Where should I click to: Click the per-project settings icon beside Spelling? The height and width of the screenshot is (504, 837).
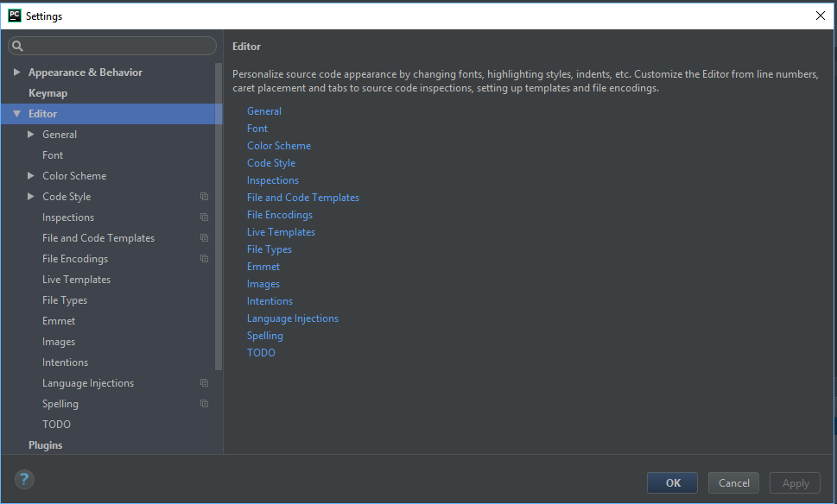pyautogui.click(x=204, y=403)
